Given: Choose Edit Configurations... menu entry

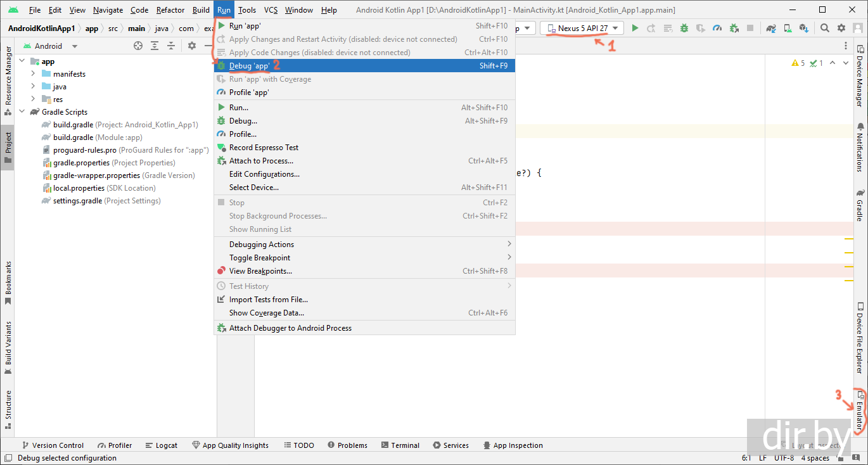Looking at the screenshot, I should coord(264,174).
